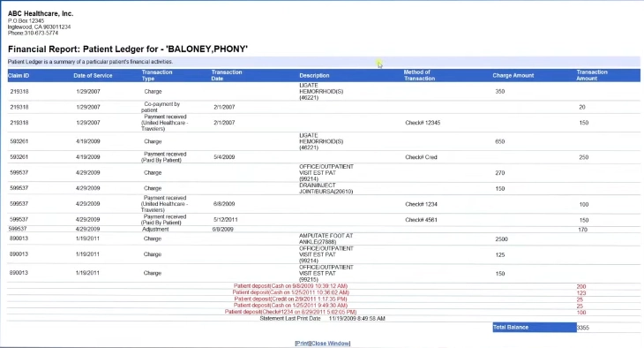Click charge amount 2500

501,239
